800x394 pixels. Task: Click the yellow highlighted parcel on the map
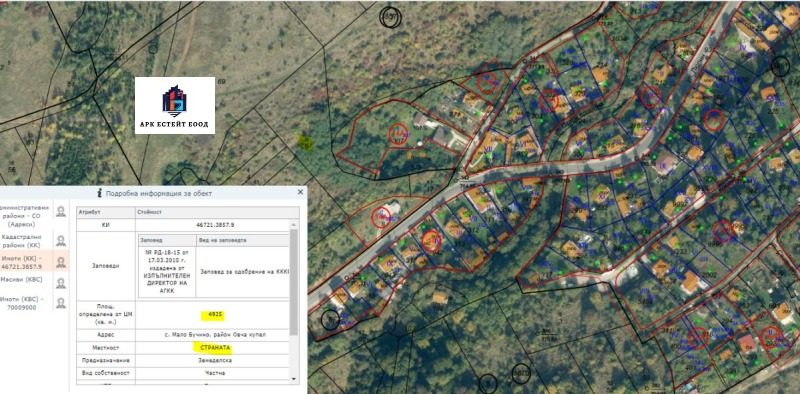(306, 142)
